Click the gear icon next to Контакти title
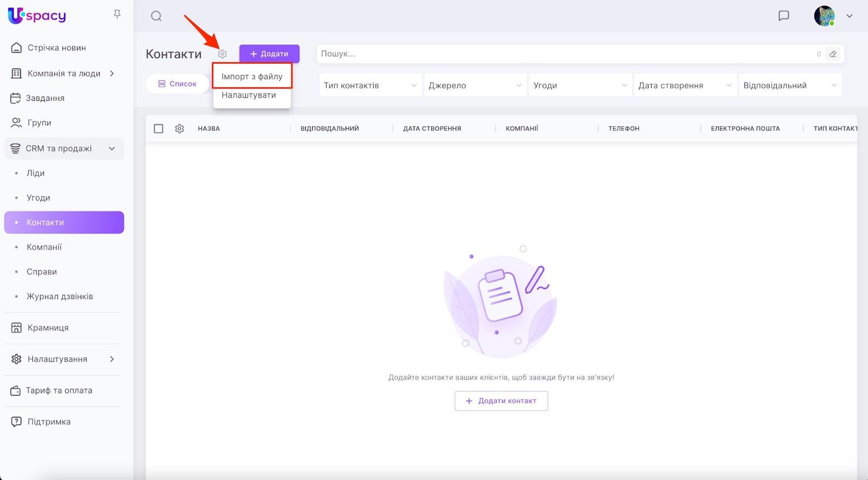868x480 pixels. [222, 54]
